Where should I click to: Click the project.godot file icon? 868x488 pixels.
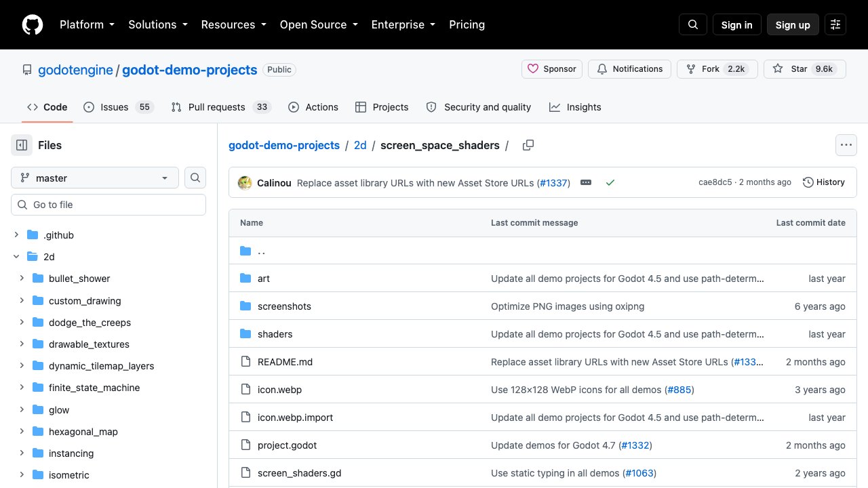click(x=245, y=445)
